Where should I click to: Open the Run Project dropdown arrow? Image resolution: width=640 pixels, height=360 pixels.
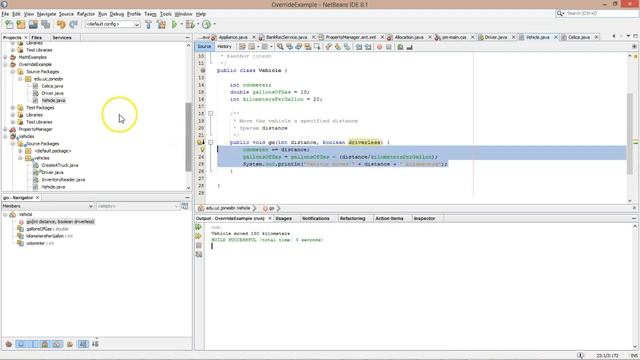click(182, 24)
